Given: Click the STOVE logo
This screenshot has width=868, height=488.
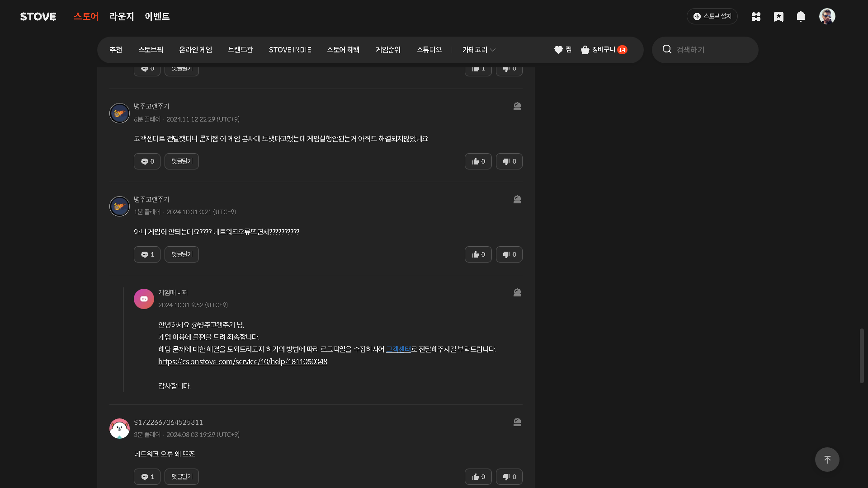Looking at the screenshot, I should pyautogui.click(x=38, y=17).
